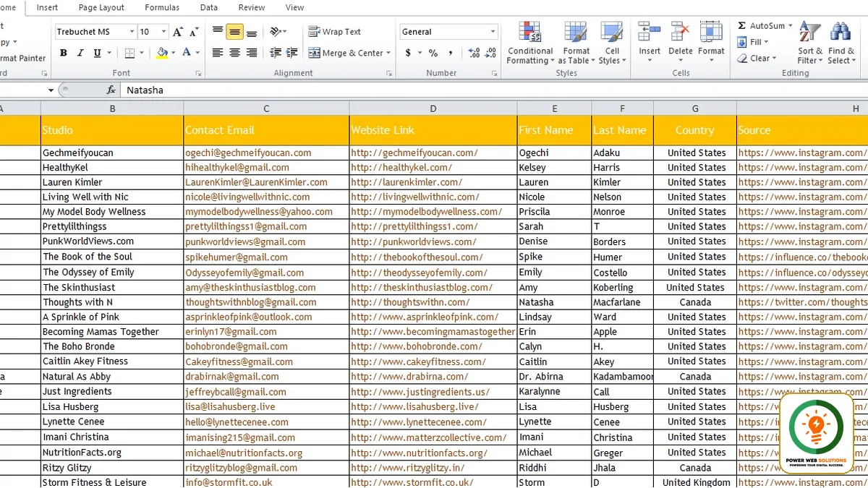The height and width of the screenshot is (488, 868).
Task: Click AutoSum sigma icon
Action: click(742, 26)
